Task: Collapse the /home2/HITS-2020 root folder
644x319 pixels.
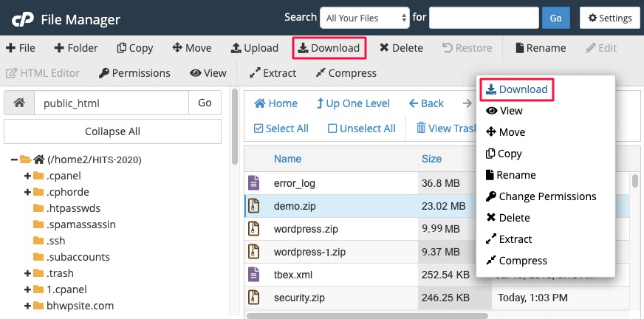Action: coord(15,159)
